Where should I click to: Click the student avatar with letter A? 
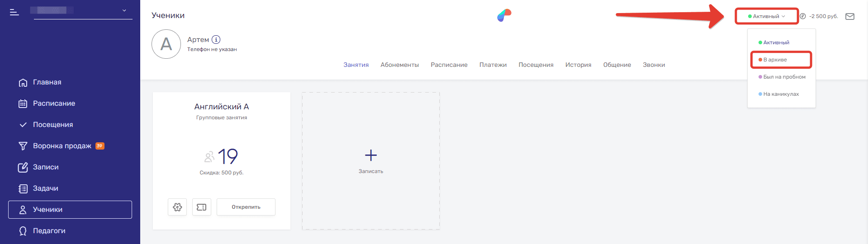click(166, 44)
